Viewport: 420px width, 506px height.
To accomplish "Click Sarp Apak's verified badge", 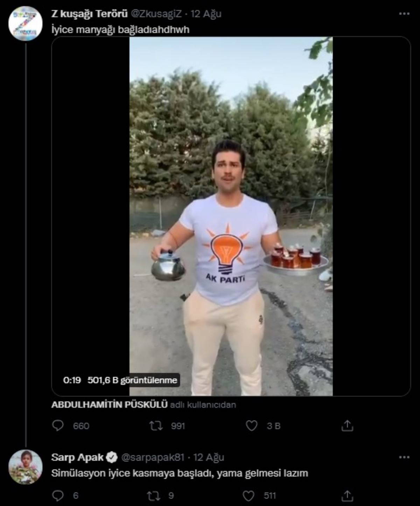I will 112,457.
